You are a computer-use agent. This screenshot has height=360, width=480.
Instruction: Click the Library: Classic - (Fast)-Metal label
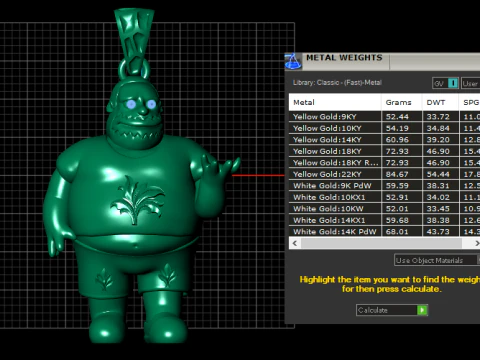click(337, 82)
